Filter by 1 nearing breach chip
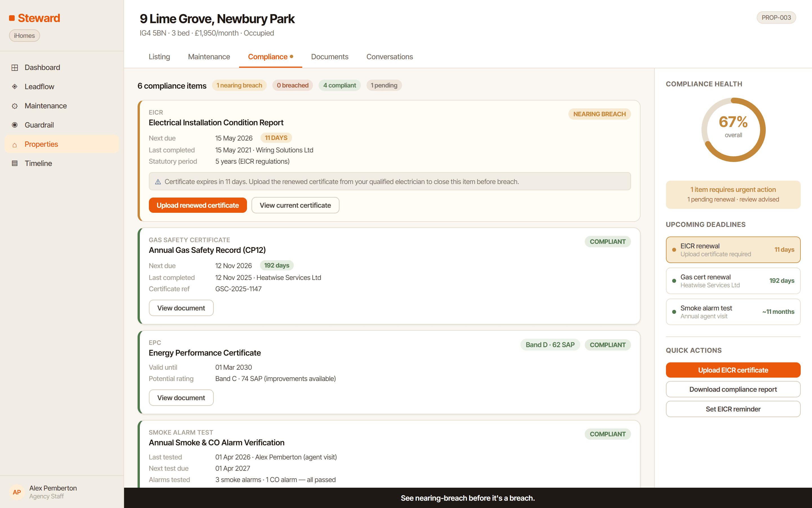 coord(239,85)
